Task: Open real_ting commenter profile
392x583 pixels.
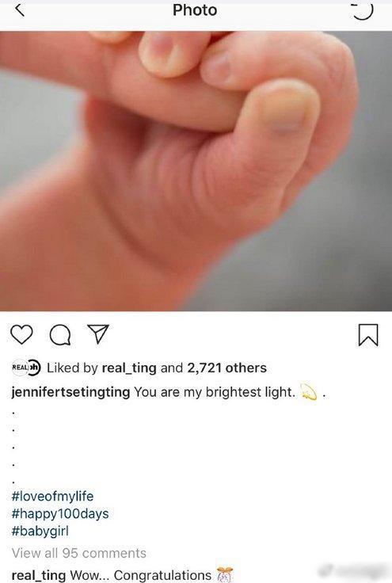Action: tap(39, 575)
